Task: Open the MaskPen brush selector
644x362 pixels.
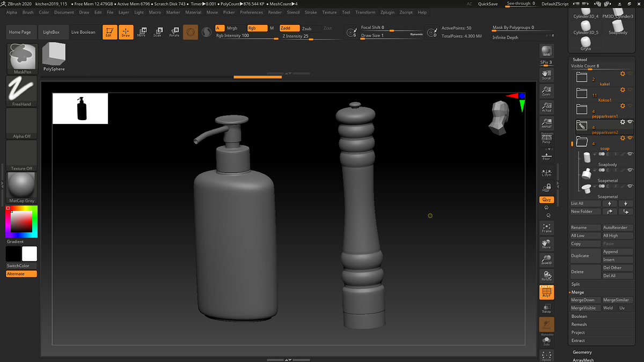Action: tap(22, 60)
